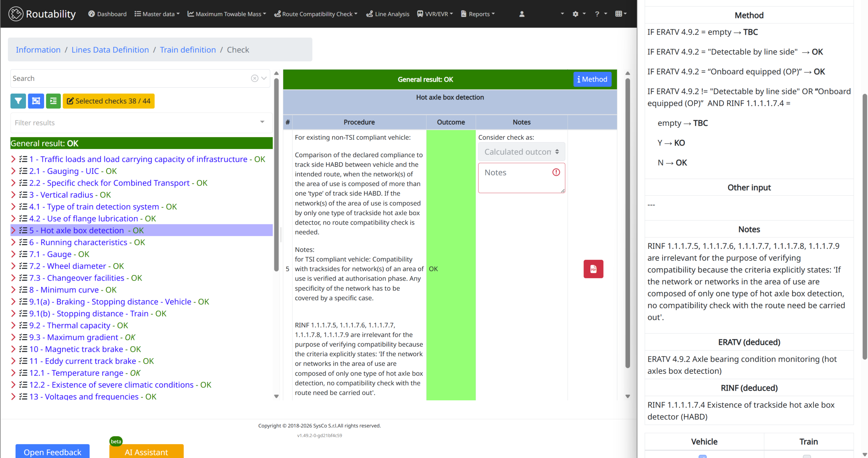The width and height of the screenshot is (868, 458).
Task: Click Selected checks 38 / 44 button
Action: pyautogui.click(x=108, y=101)
